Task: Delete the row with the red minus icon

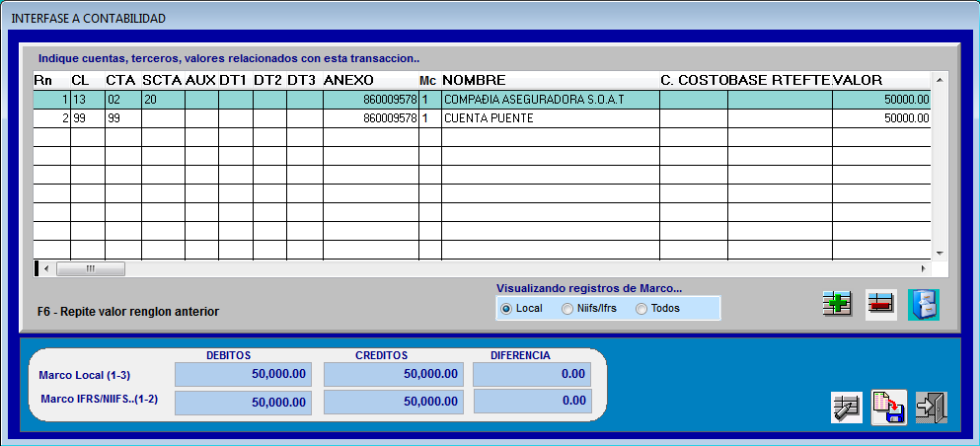Action: [x=880, y=306]
